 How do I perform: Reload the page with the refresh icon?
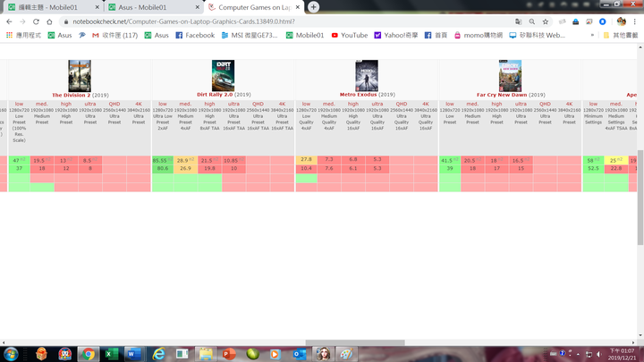(x=36, y=21)
